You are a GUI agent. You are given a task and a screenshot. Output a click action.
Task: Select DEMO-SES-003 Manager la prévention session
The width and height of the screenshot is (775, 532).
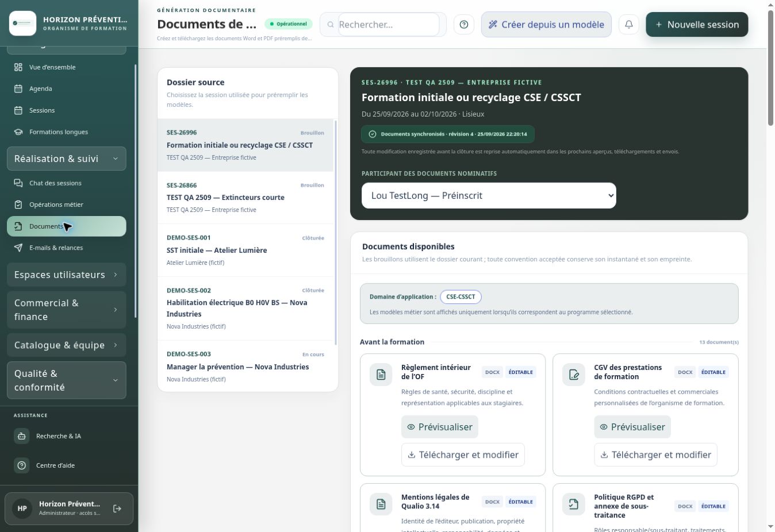pyautogui.click(x=245, y=367)
